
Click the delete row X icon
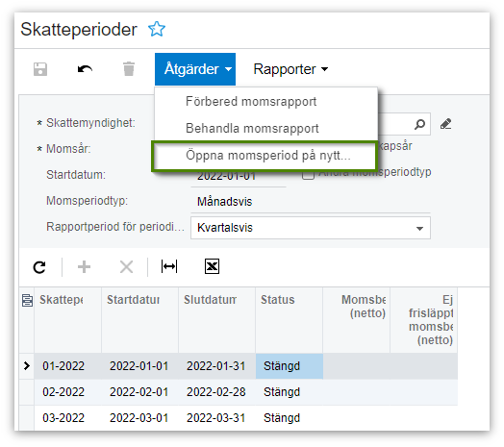tap(126, 266)
